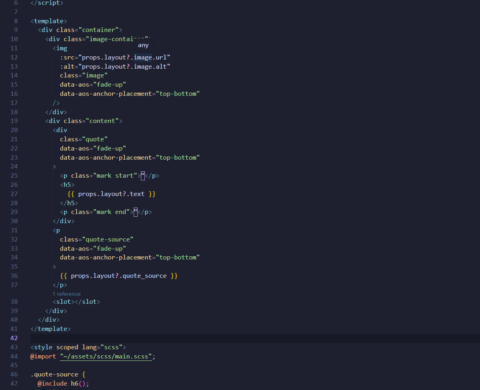
Task: Select line number 19 in the gutter
Action: (x=14, y=121)
